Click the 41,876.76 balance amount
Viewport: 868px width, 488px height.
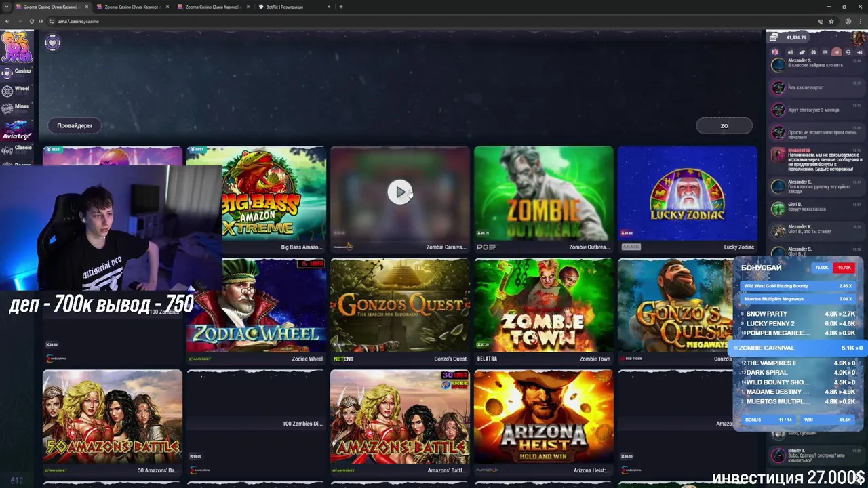click(x=796, y=37)
